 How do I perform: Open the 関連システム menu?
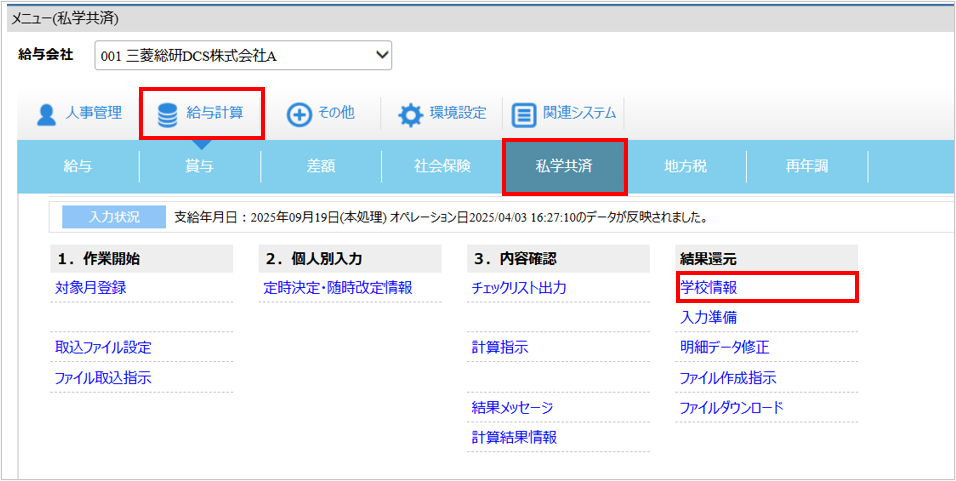(x=563, y=113)
